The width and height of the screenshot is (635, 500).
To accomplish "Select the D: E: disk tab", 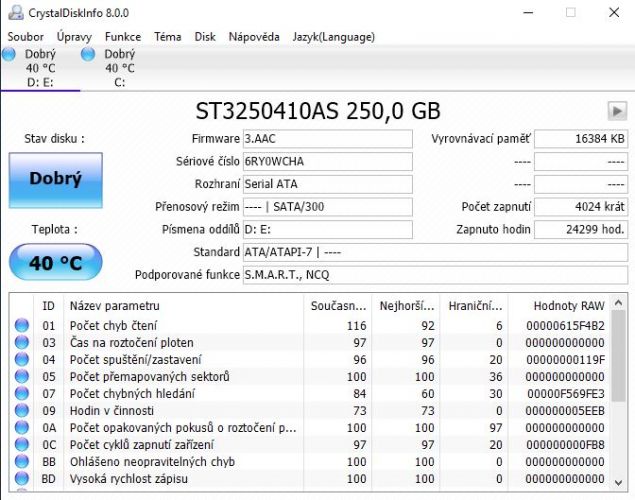I will (x=40, y=68).
